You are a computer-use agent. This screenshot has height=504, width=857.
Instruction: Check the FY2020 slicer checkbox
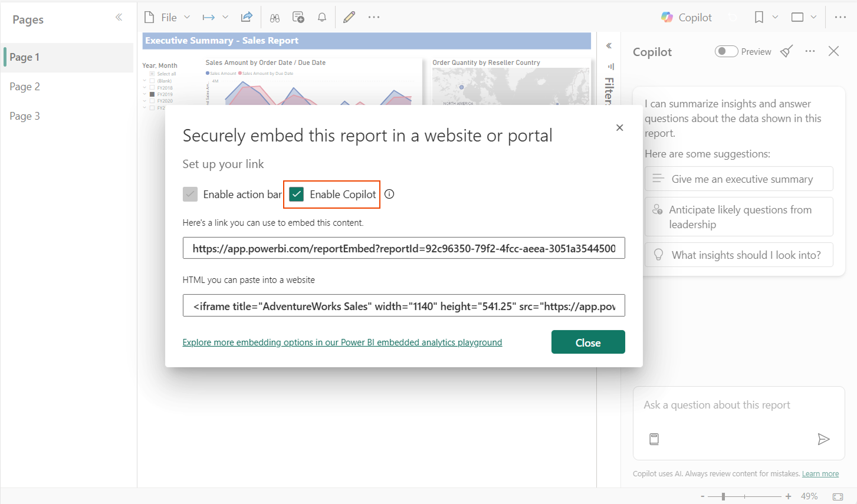click(152, 101)
